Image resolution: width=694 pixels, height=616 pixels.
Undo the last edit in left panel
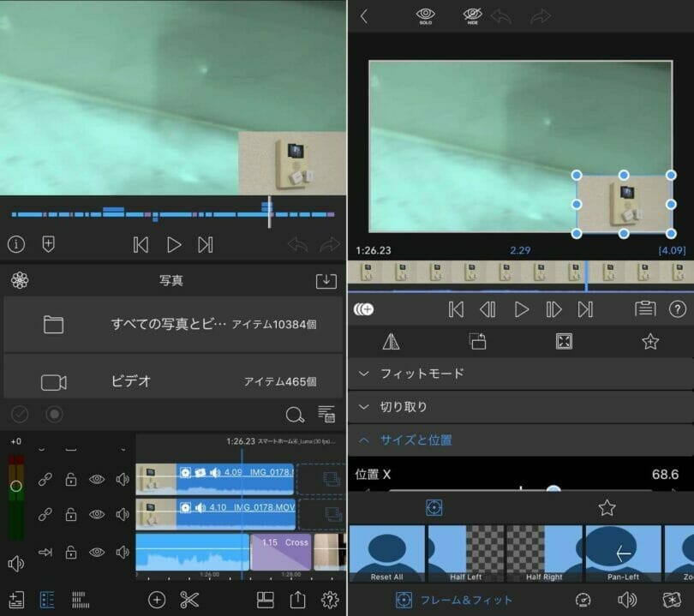(297, 244)
